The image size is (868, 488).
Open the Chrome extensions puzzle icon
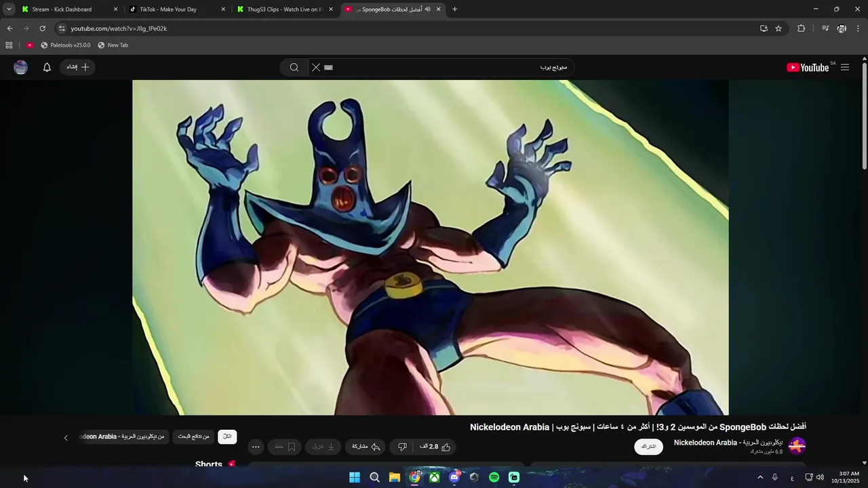point(802,28)
